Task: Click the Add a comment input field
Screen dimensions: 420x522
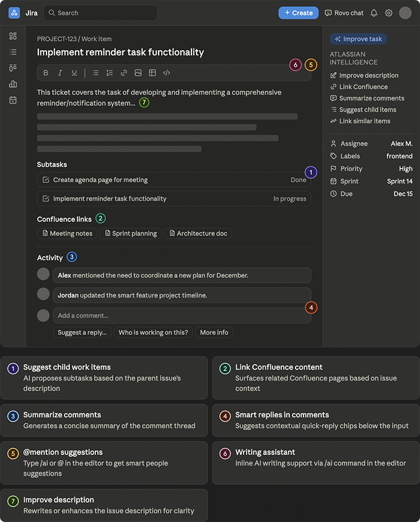Action: click(x=182, y=316)
